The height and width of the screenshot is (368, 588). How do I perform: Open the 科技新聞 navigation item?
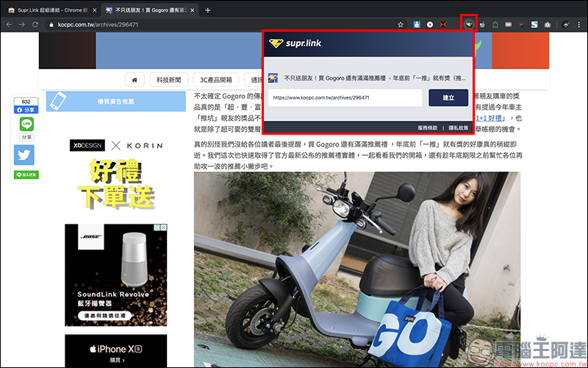coord(169,79)
